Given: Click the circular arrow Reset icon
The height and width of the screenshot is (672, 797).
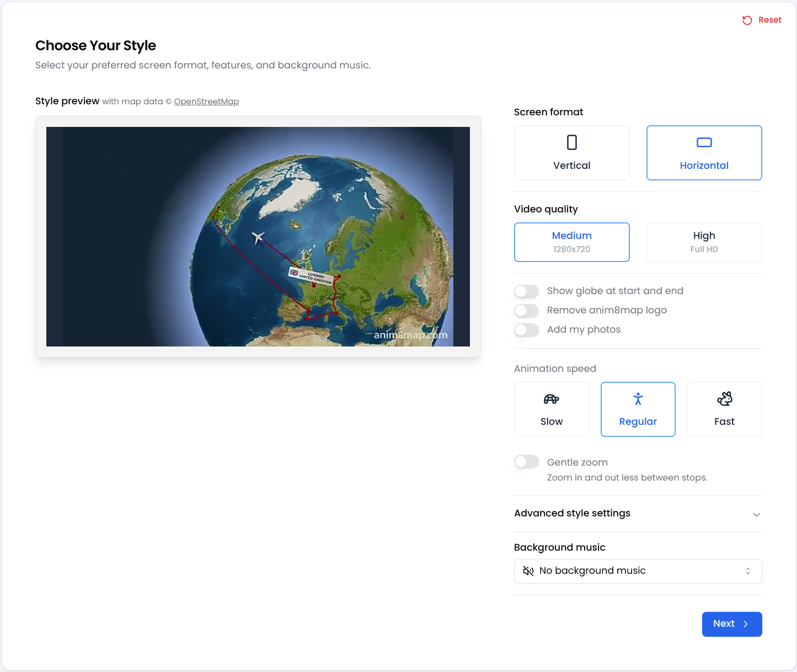Looking at the screenshot, I should pos(747,20).
